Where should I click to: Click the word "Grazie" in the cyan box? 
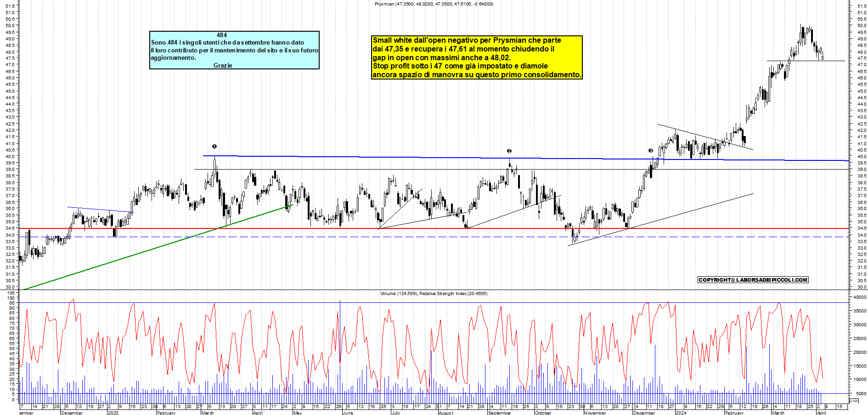[x=223, y=65]
